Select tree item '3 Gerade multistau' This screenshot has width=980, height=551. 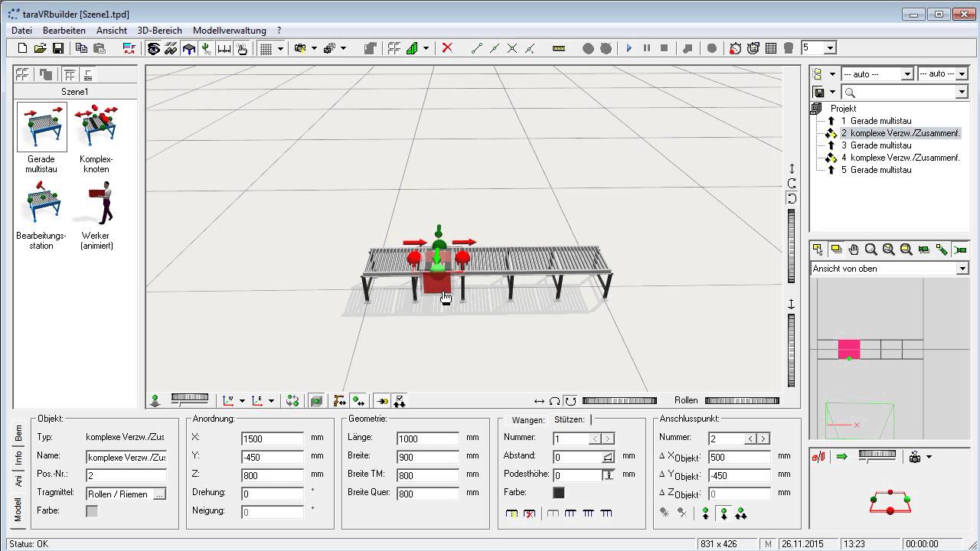click(x=876, y=145)
